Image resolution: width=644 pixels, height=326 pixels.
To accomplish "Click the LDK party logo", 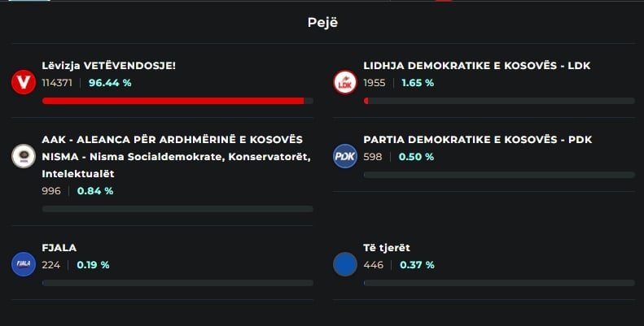I will [x=345, y=82].
